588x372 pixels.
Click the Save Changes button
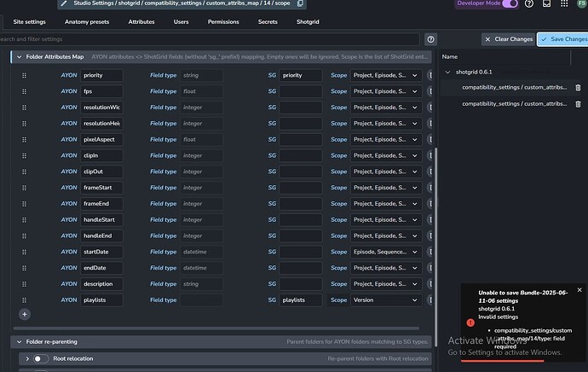click(563, 39)
